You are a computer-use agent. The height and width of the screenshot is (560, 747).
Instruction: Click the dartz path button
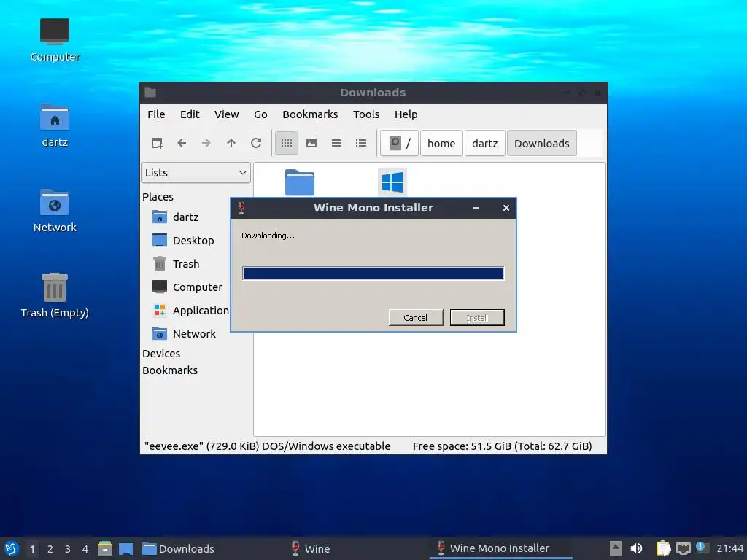[484, 143]
